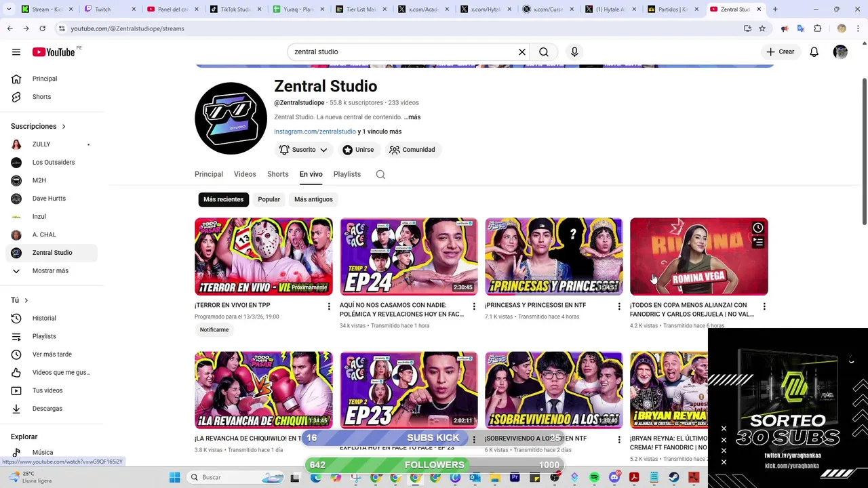Open LA REVANCHA DE CHIQUIWILO thumbnail
Image resolution: width=868 pixels, height=488 pixels.
[263, 390]
